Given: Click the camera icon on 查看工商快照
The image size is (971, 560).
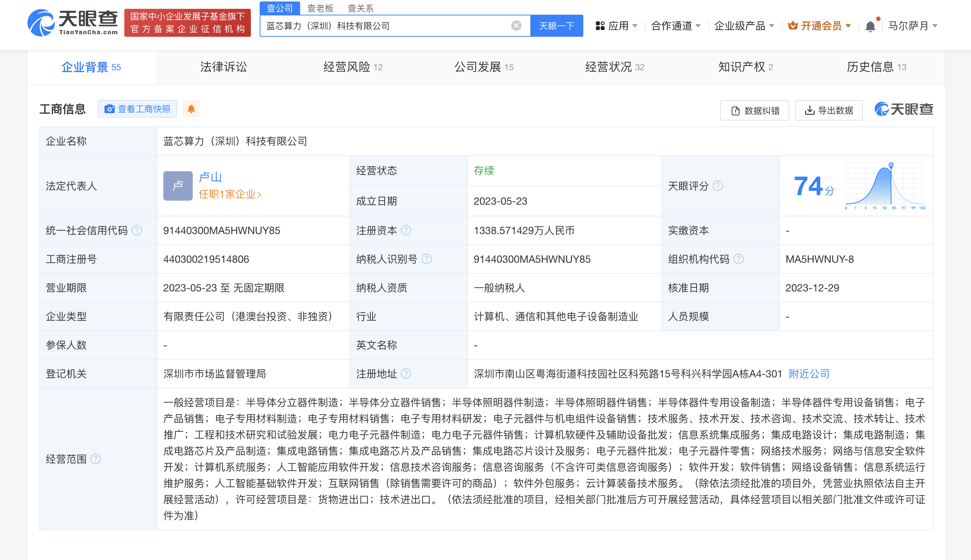Looking at the screenshot, I should [110, 109].
